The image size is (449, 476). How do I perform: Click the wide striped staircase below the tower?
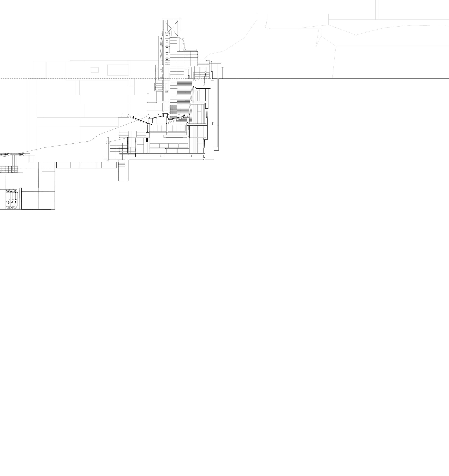184,96
